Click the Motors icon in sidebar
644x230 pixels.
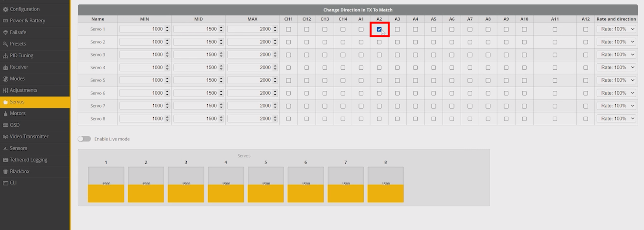tap(6, 113)
